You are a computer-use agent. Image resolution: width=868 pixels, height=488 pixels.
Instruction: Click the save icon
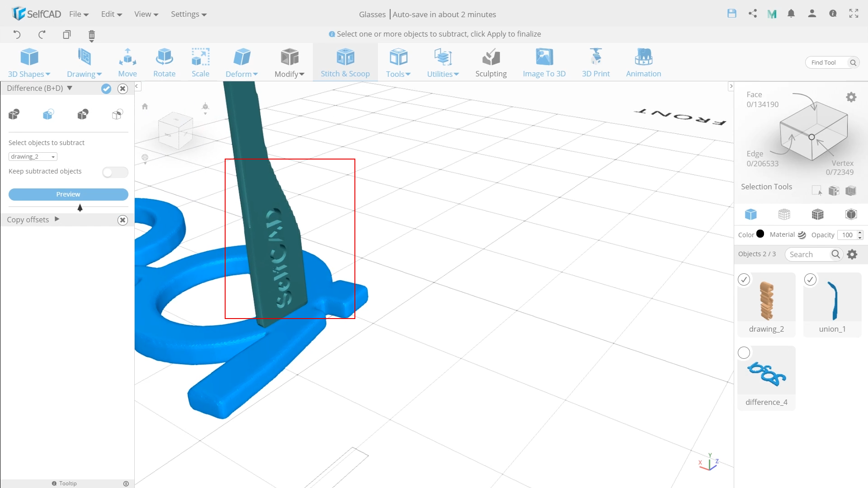pyautogui.click(x=732, y=14)
